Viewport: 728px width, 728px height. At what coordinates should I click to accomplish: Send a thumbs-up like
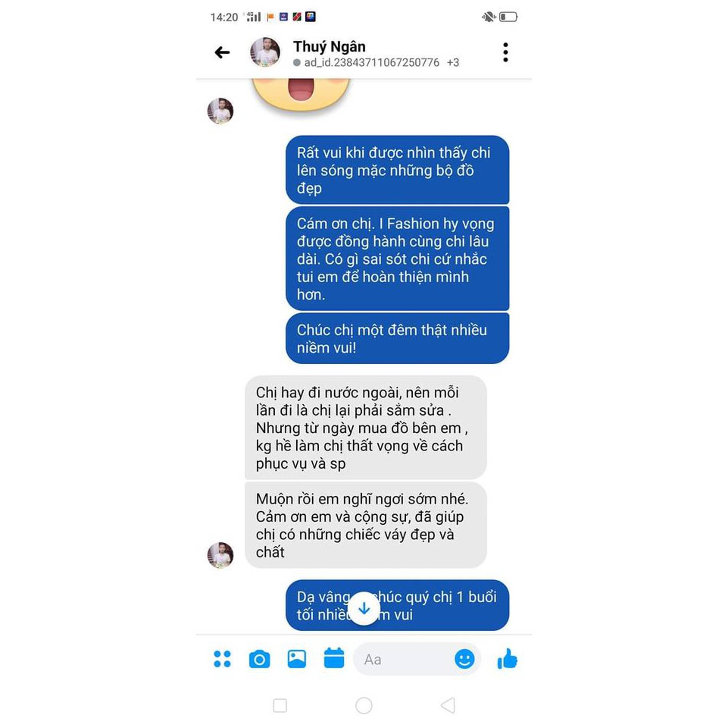tap(507, 659)
